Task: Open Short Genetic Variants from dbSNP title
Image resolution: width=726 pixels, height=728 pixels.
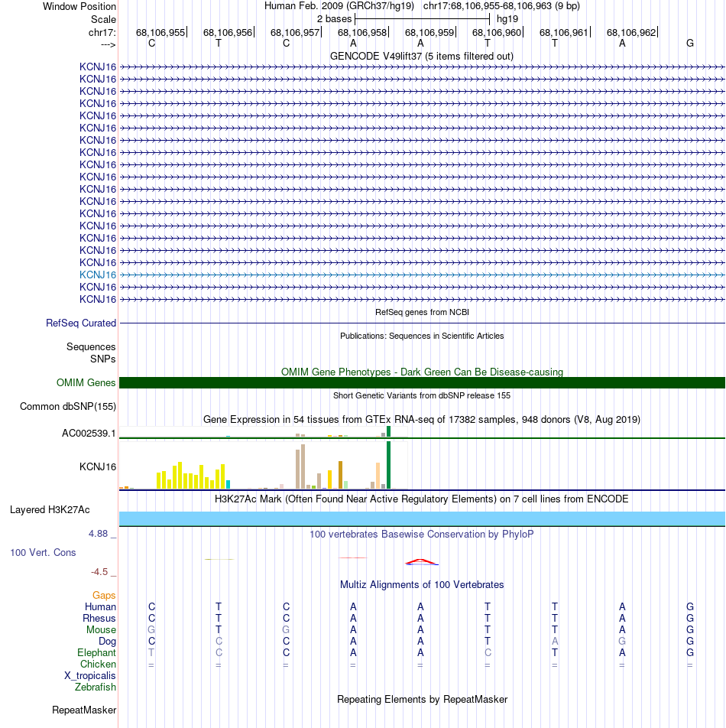Action: coord(422,395)
